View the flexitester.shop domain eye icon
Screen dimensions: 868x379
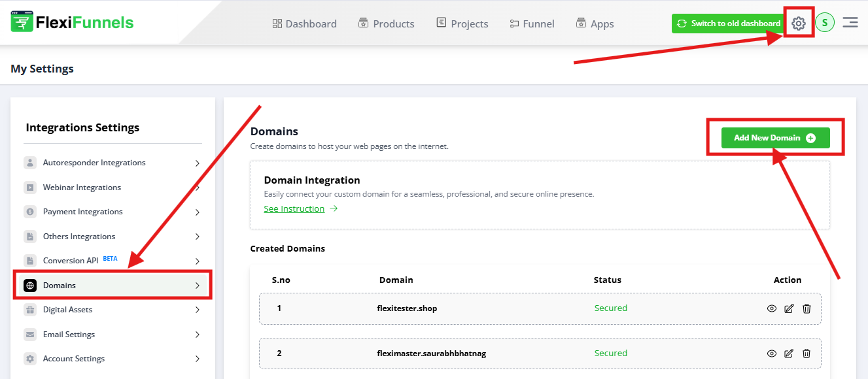point(772,308)
